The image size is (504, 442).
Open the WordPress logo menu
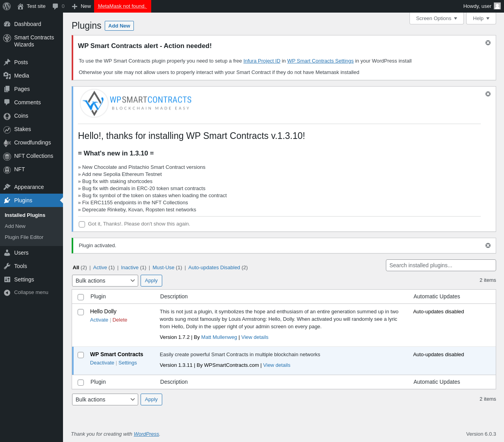[7, 6]
